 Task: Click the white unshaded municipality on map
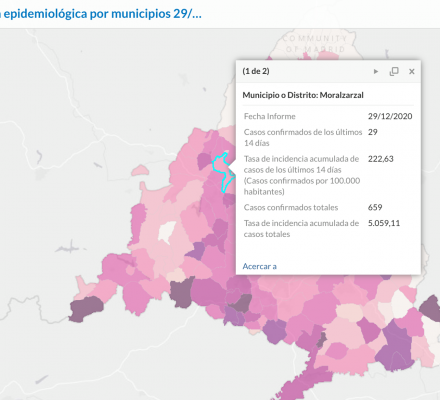tap(167, 232)
